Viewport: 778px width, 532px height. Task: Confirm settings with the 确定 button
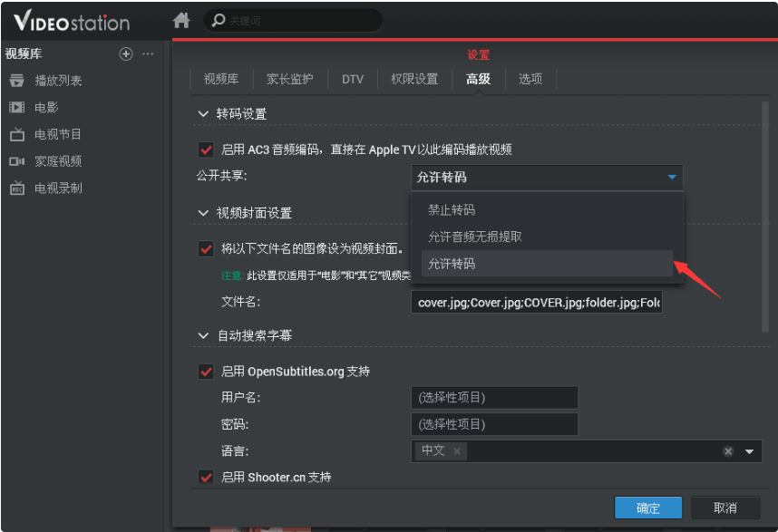(647, 508)
